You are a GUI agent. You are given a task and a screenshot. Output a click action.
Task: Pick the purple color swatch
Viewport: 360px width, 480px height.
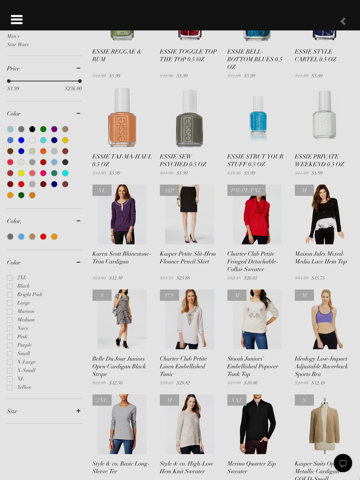click(54, 129)
